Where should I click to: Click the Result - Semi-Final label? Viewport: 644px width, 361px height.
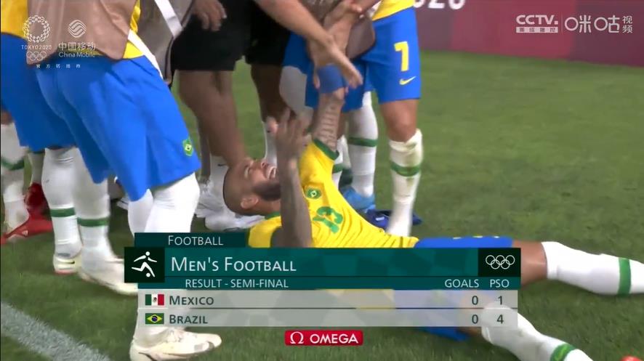pos(236,283)
